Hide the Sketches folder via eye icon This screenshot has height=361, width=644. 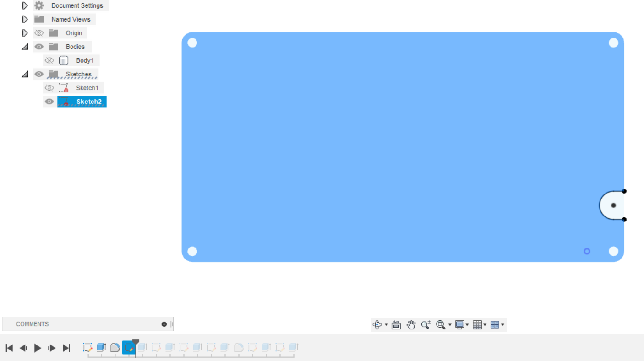tap(39, 74)
